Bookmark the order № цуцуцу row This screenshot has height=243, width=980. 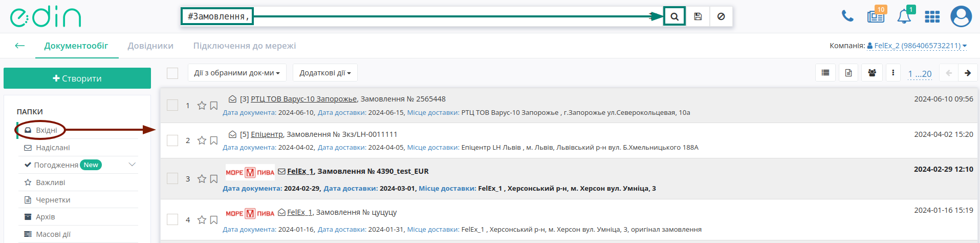tap(214, 220)
